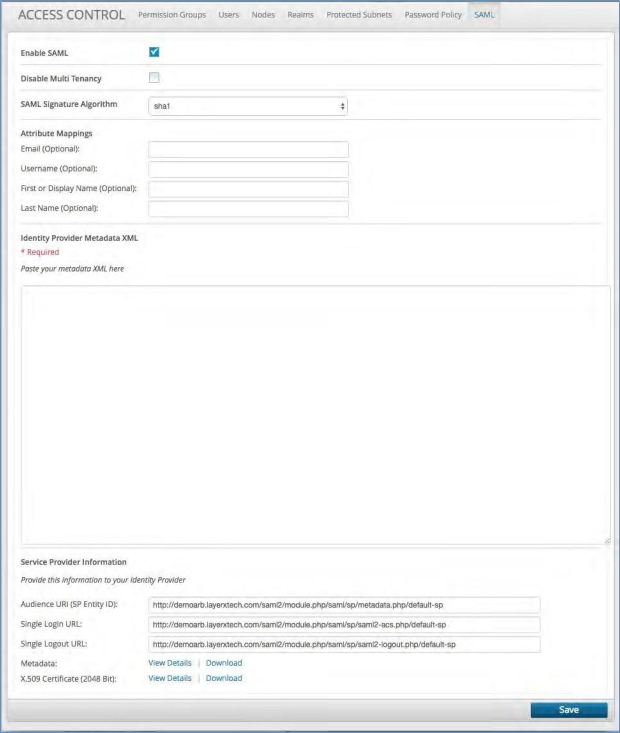Open the Users tab
Image resolution: width=620 pixels, height=733 pixels.
point(229,15)
